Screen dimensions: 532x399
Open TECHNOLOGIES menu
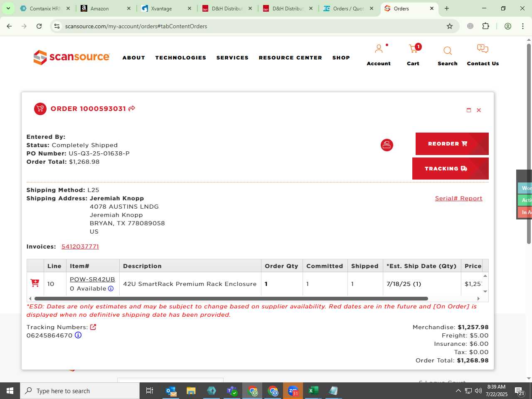tap(181, 58)
